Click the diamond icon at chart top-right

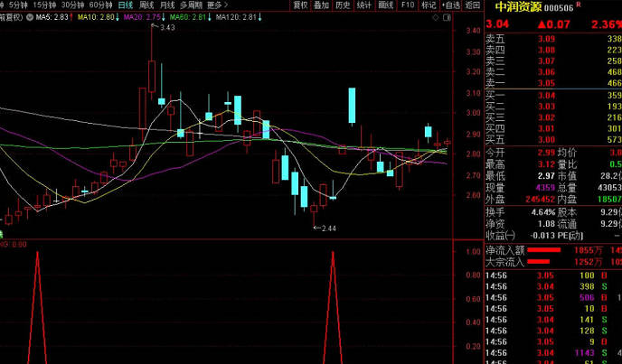click(x=436, y=17)
